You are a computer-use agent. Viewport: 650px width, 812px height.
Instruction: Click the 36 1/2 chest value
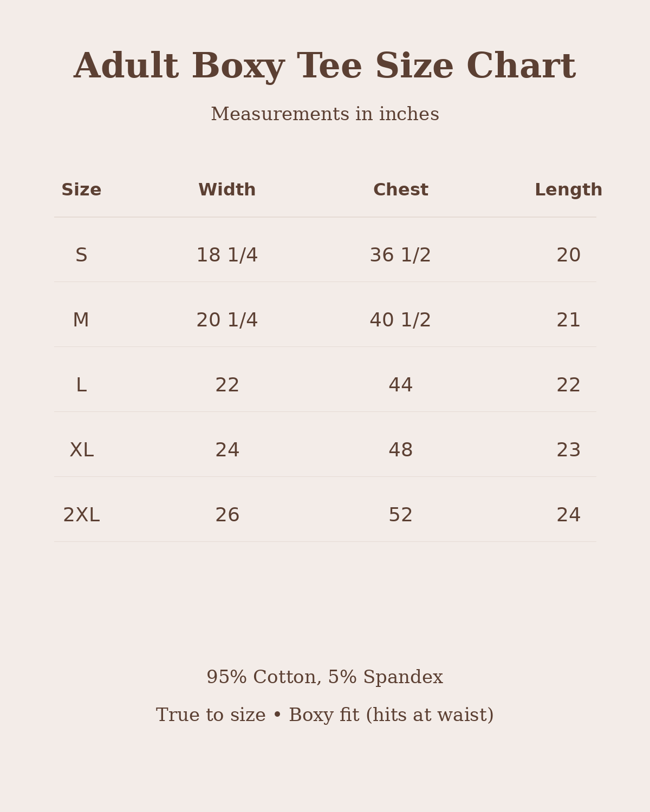click(x=400, y=255)
